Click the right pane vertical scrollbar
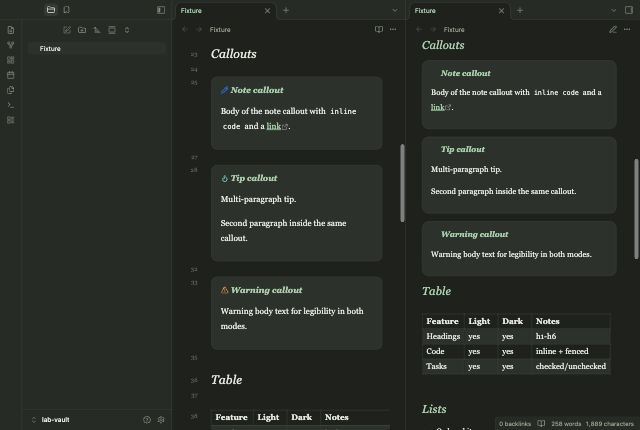This screenshot has height=430, width=640. (x=636, y=208)
